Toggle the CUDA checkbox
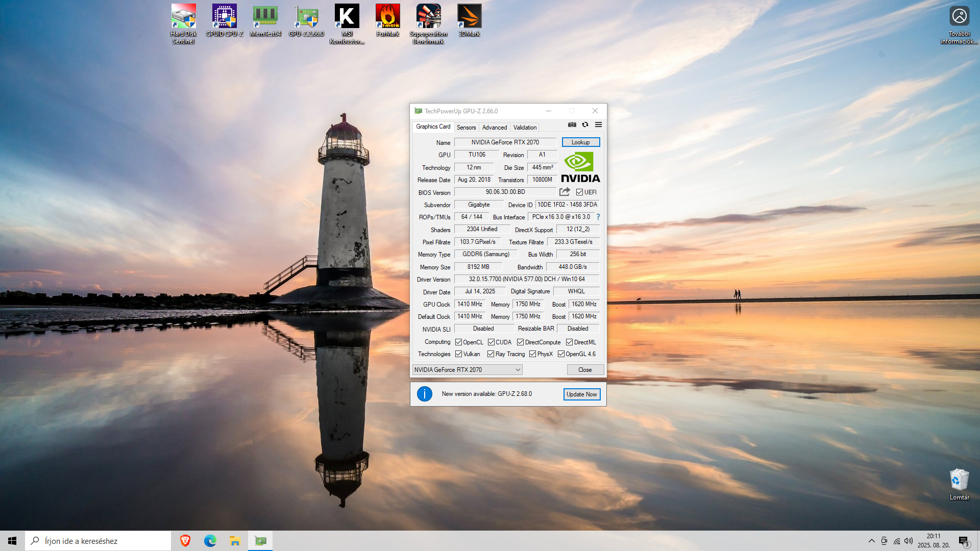Image resolution: width=980 pixels, height=551 pixels. (x=491, y=342)
